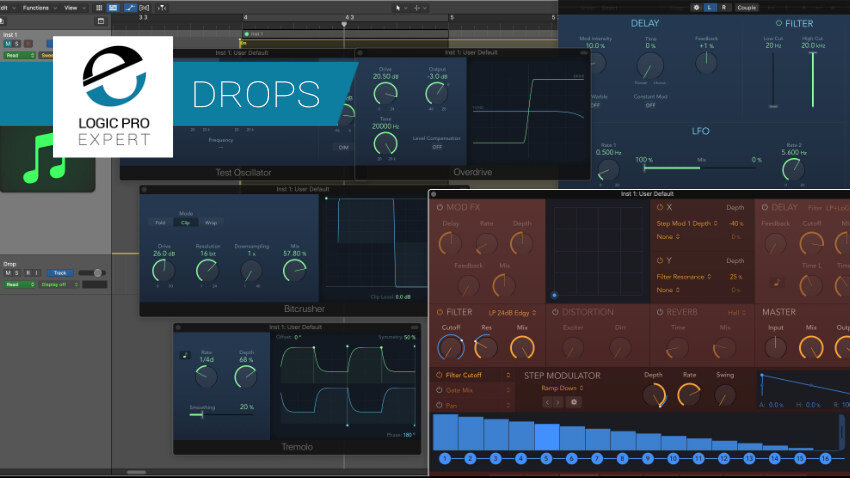
Task: Click the DIM button in Test Oscillator
Action: pyautogui.click(x=343, y=147)
